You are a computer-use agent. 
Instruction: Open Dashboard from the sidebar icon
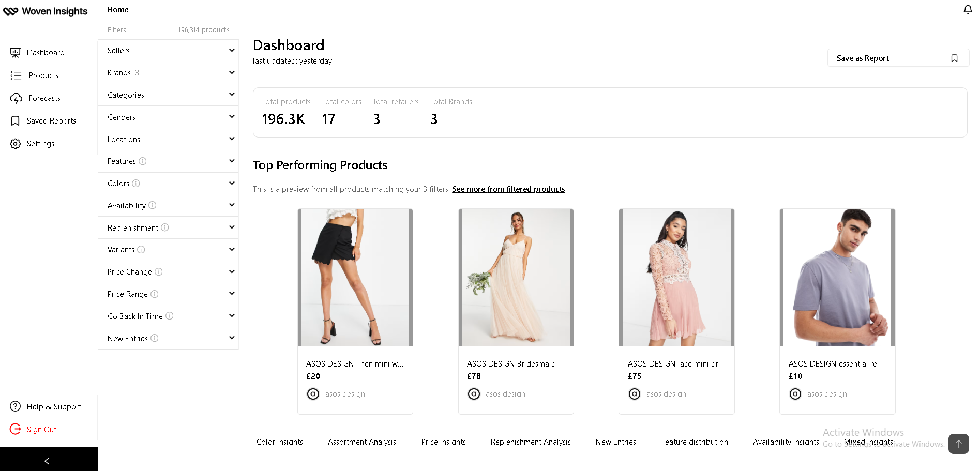(16, 52)
